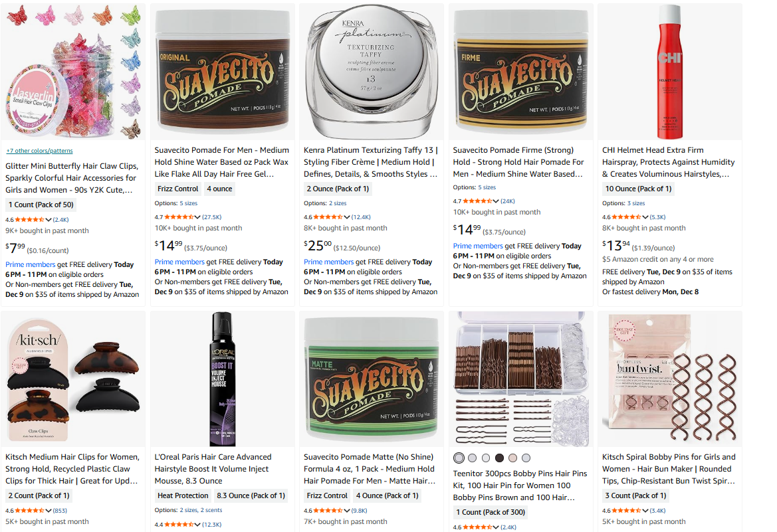
Task: Expand rating chevron for Glitter Butterfly Claw Clips
Action: [49, 219]
